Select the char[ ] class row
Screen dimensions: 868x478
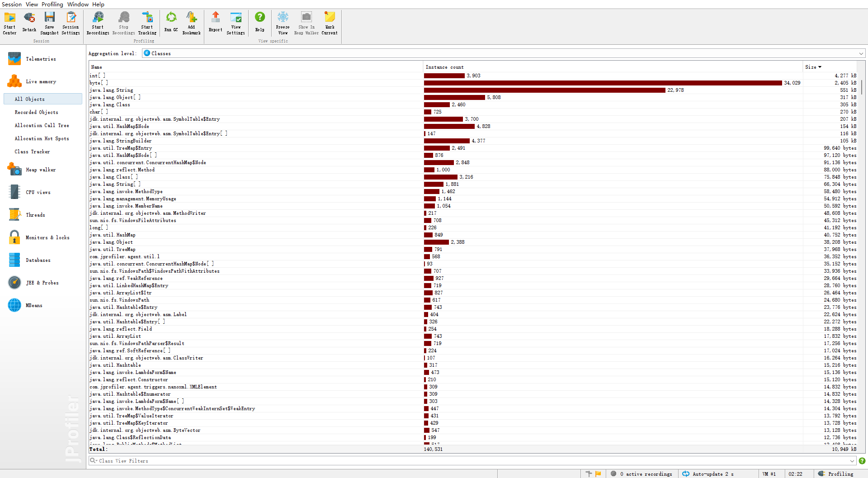473,112
